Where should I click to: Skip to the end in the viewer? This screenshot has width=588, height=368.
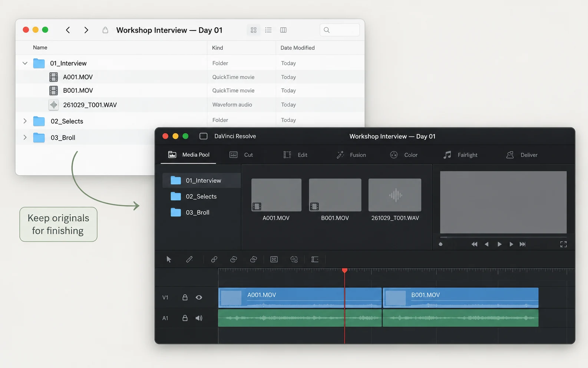point(522,244)
